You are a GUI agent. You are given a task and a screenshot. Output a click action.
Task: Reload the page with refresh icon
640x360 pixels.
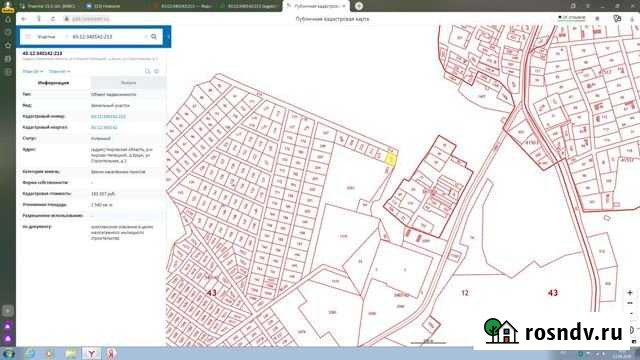point(53,19)
